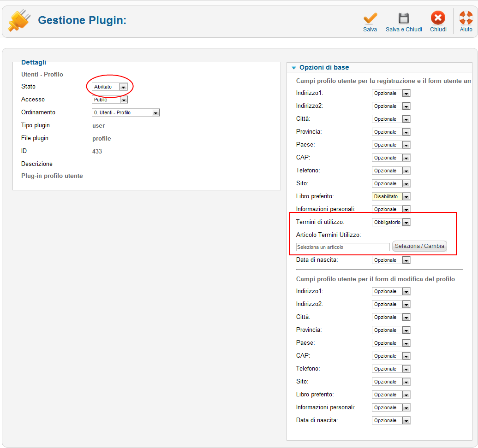The width and height of the screenshot is (478, 448).
Task: Open profile-edit Telefono dropdown
Action: [x=391, y=369]
